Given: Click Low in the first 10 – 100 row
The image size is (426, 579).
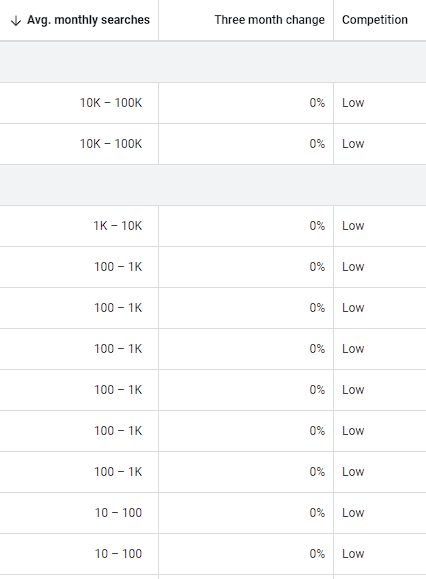Looking at the screenshot, I should click(353, 513).
